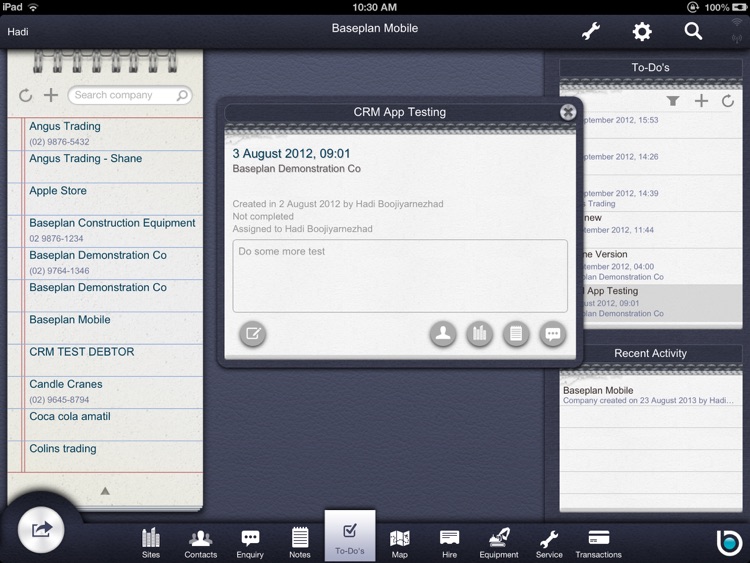Open the wrench tools icon in header
Viewport: 750px width, 563px height.
pos(591,32)
